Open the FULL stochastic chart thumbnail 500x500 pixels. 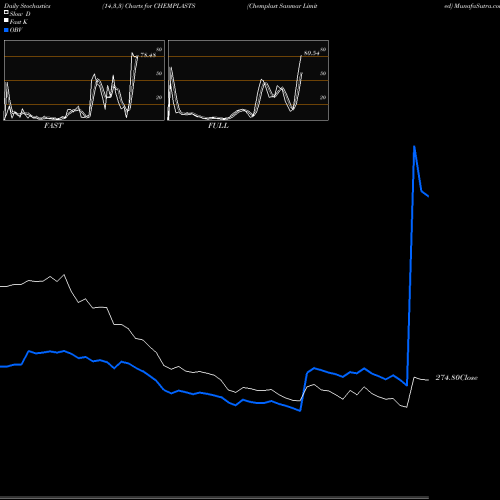pyautogui.click(x=248, y=80)
